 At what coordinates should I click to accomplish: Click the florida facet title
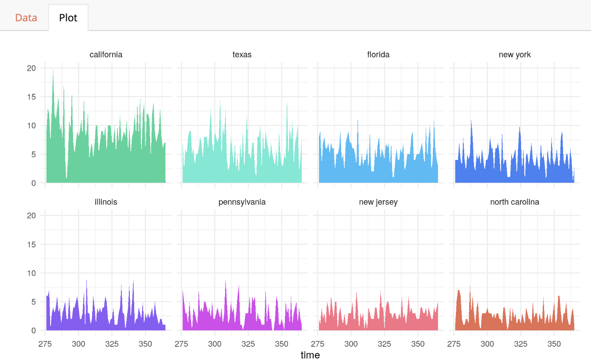click(377, 54)
